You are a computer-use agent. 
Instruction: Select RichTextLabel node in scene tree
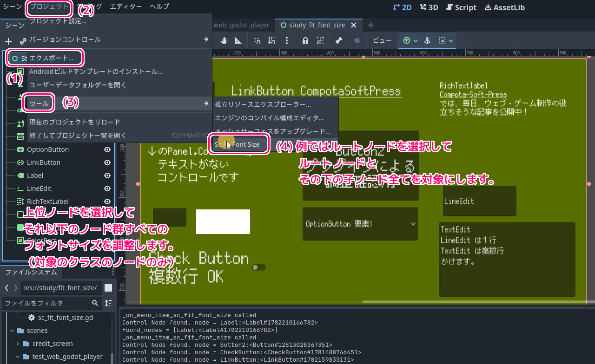[48, 201]
